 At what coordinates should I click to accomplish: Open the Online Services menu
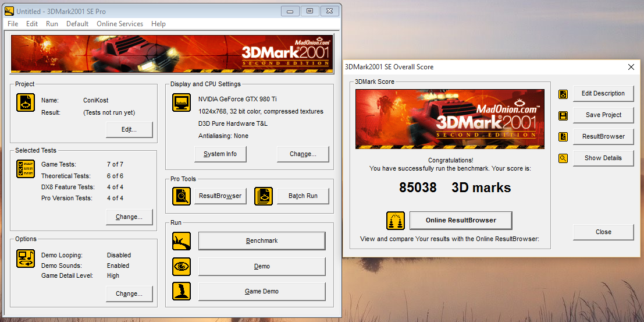pos(120,24)
